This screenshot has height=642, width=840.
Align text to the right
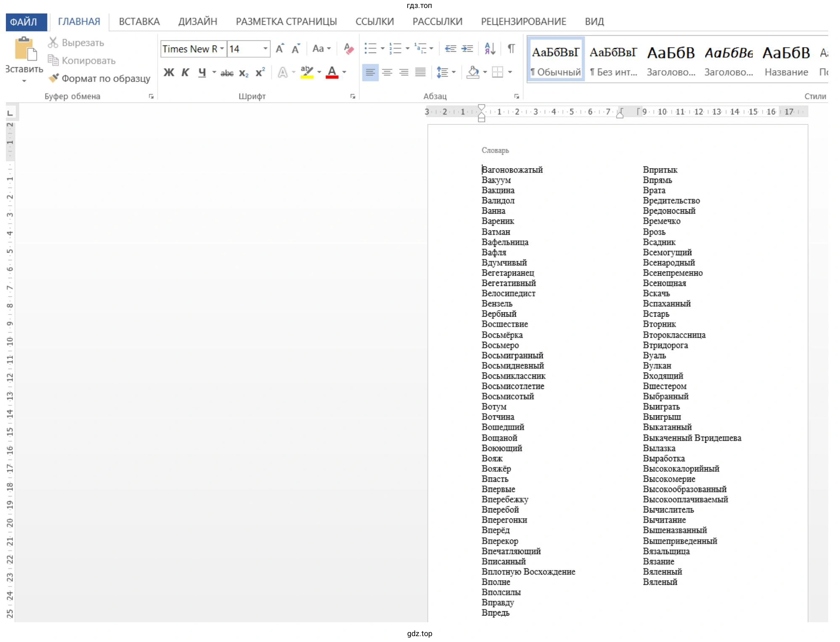pyautogui.click(x=404, y=72)
